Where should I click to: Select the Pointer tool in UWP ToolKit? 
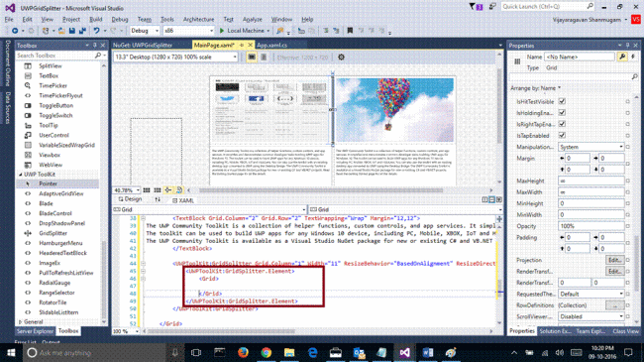49,183
